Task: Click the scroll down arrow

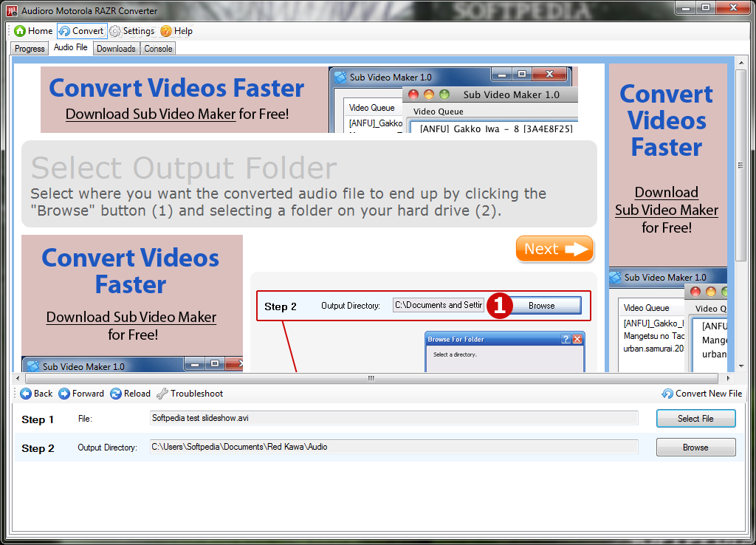Action: (x=740, y=366)
